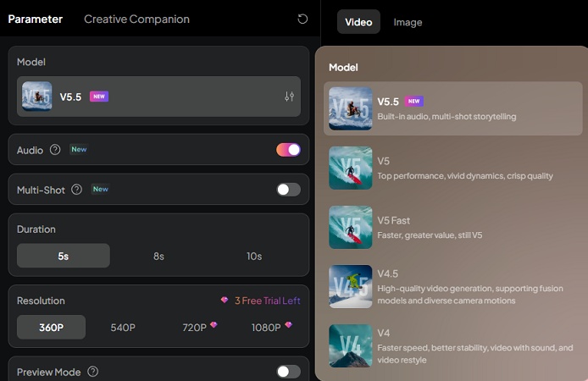The width and height of the screenshot is (588, 381).
Task: Select 540P resolution
Action: 123,328
